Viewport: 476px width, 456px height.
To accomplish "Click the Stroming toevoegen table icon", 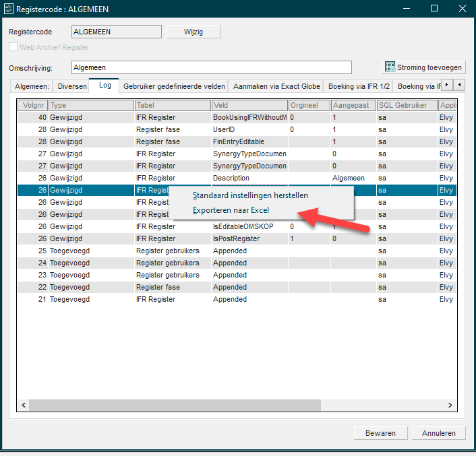I will point(390,67).
